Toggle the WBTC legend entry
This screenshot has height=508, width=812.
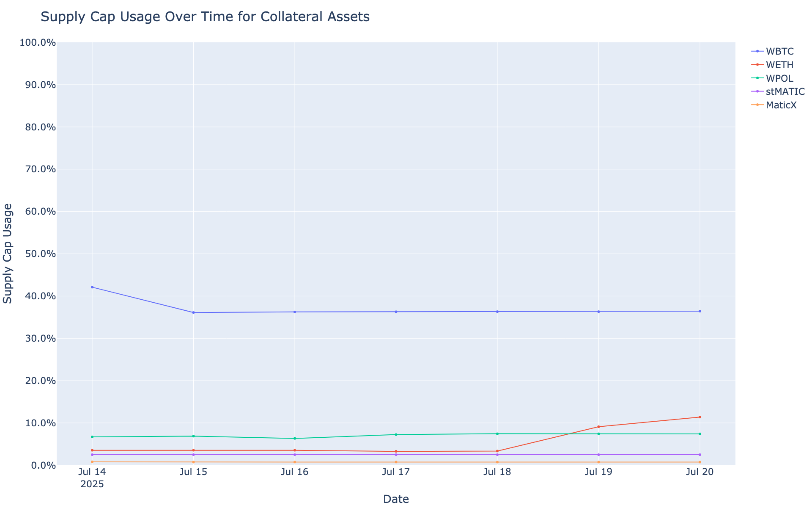pyautogui.click(x=779, y=51)
